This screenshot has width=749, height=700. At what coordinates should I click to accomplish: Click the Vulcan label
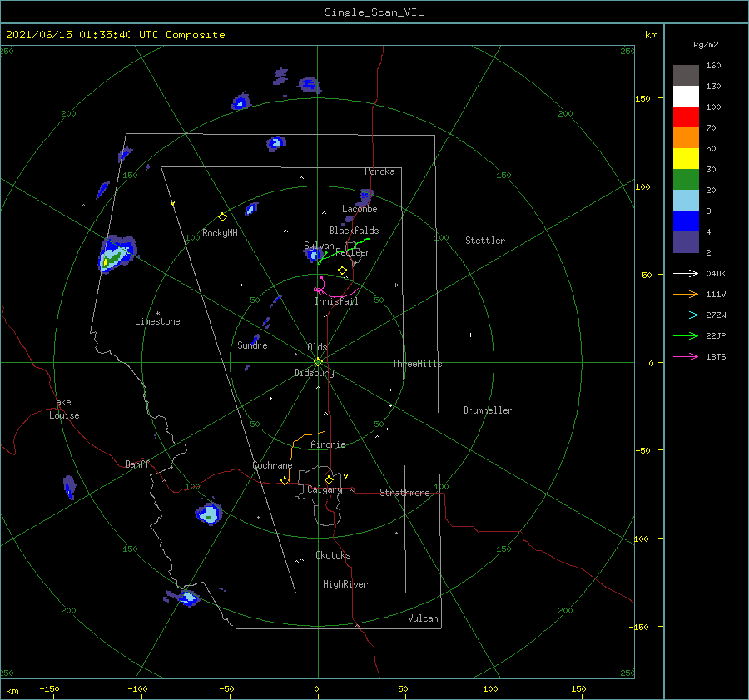pos(423,618)
